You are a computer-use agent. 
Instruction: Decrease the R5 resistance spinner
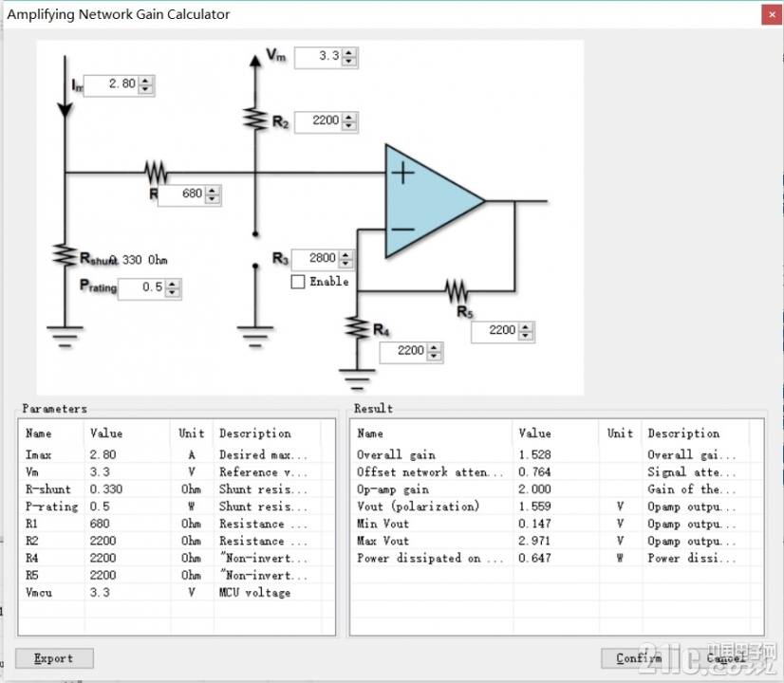[x=526, y=336]
